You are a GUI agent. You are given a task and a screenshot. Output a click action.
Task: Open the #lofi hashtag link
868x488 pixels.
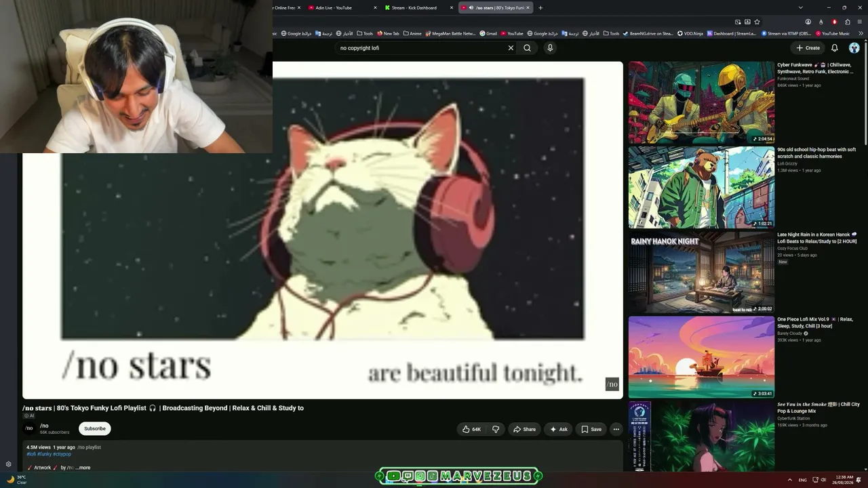(x=31, y=454)
